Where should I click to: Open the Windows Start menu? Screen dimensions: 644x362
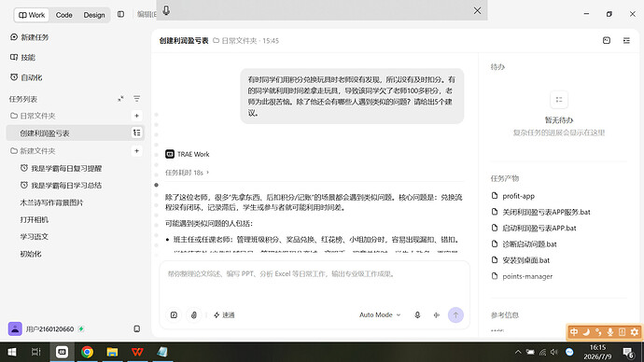click(12, 352)
